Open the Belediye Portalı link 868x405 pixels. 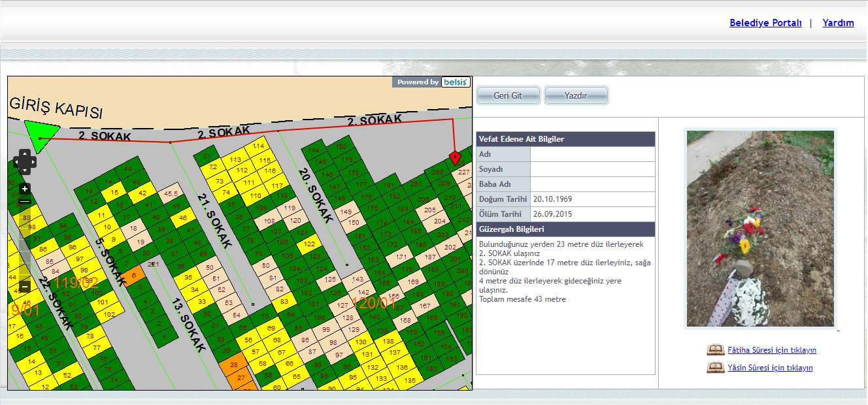click(765, 23)
